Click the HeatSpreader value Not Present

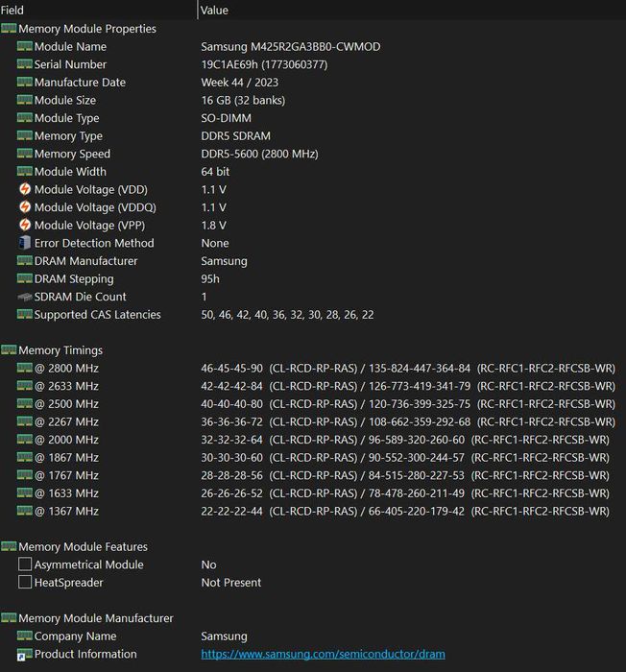click(231, 583)
